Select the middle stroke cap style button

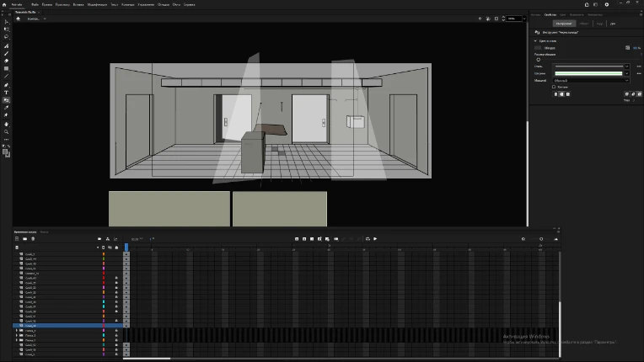click(x=562, y=94)
